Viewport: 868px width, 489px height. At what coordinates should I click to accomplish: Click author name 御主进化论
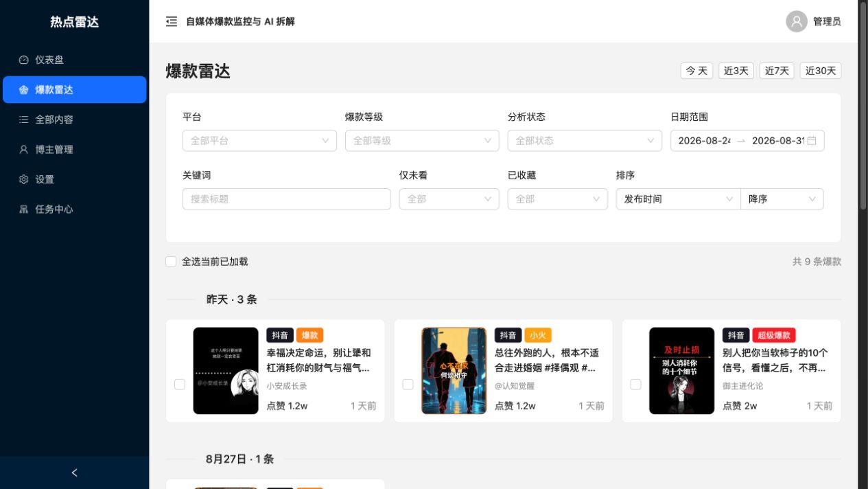742,386
